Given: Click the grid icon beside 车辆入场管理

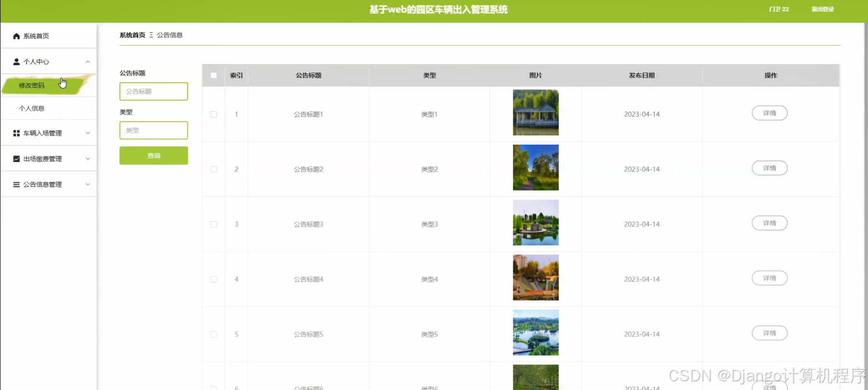Looking at the screenshot, I should (16, 133).
